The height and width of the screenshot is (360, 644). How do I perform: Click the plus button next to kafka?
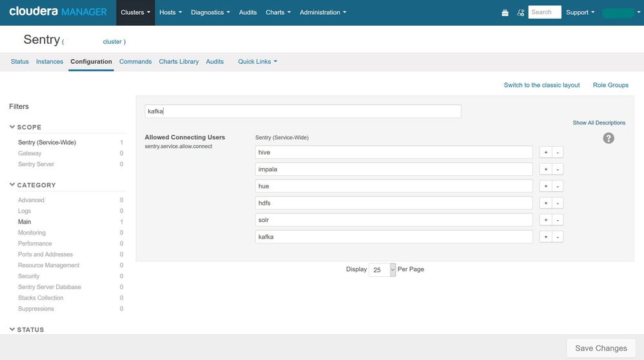coord(546,237)
